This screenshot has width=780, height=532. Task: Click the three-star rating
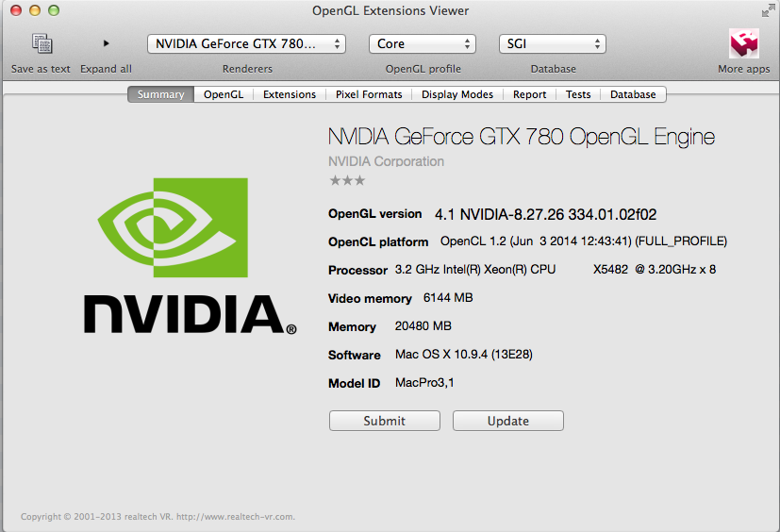click(347, 181)
